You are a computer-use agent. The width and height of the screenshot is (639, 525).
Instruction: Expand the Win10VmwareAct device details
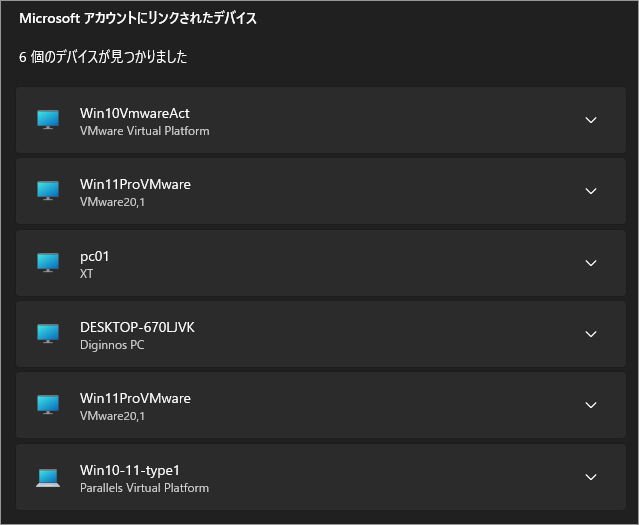(x=590, y=120)
